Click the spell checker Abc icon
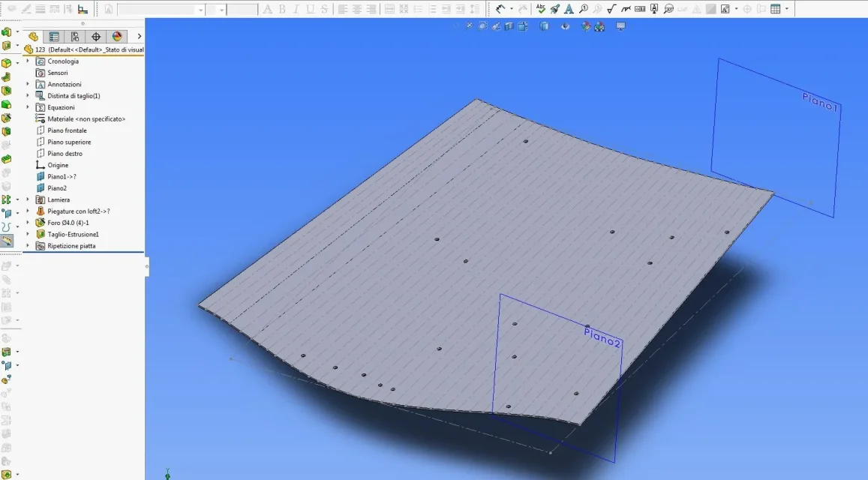 coord(541,8)
